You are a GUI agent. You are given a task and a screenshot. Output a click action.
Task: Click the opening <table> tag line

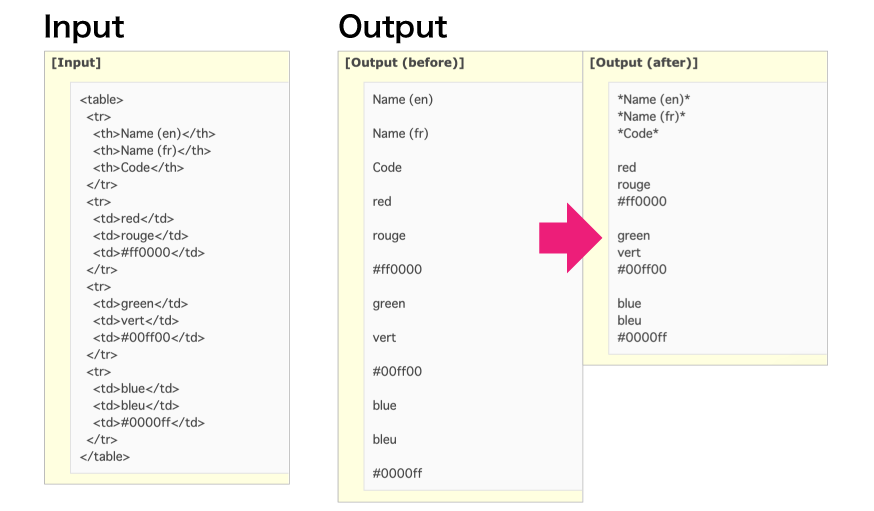click(x=101, y=100)
